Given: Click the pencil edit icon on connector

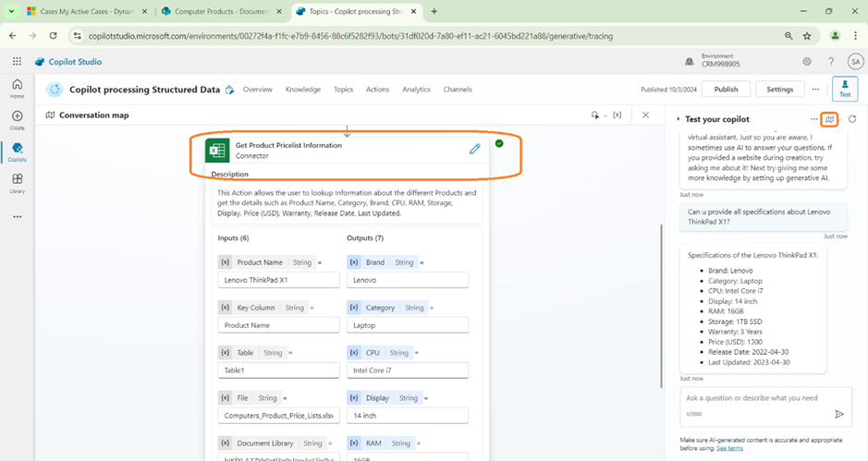Looking at the screenshot, I should 475,149.
